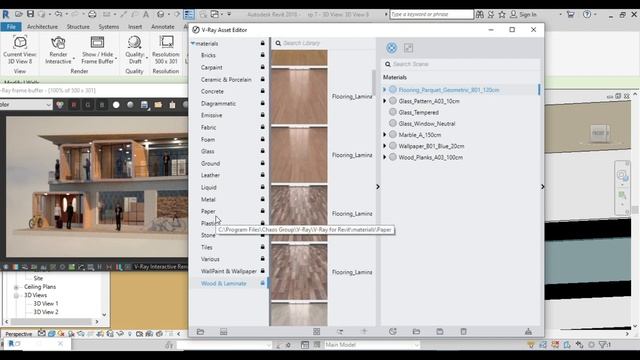Click Resolution 500 x 301 button

(166, 50)
